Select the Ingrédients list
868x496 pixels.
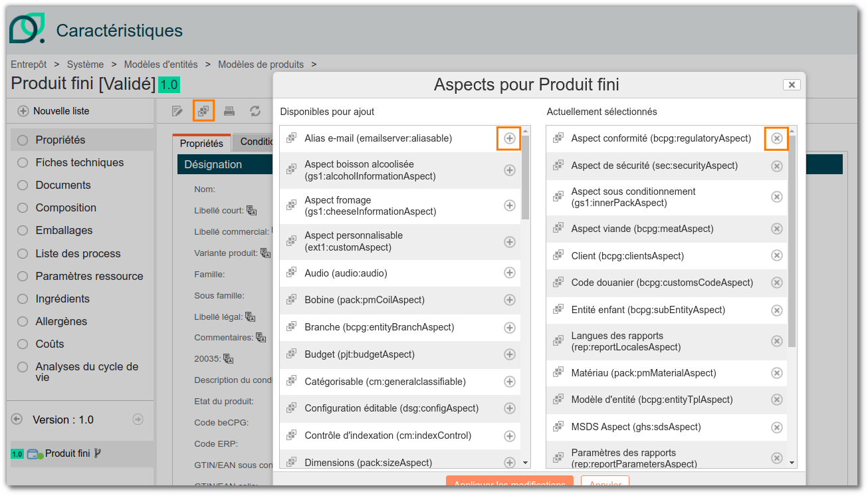point(80,299)
